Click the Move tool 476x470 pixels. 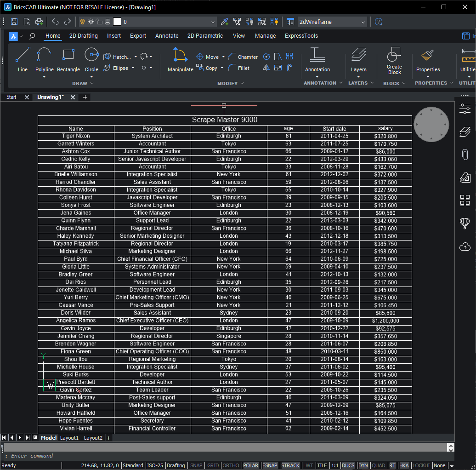pyautogui.click(x=207, y=57)
